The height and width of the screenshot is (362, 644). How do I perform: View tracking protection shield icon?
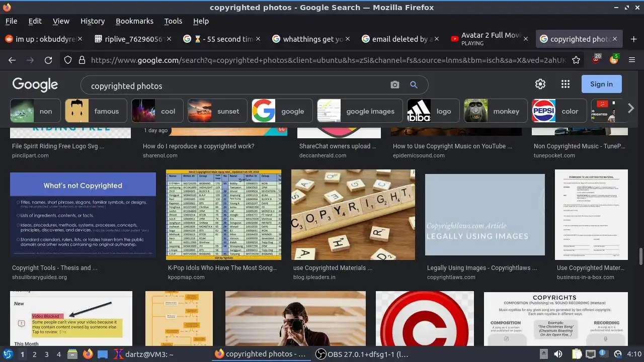click(68, 60)
